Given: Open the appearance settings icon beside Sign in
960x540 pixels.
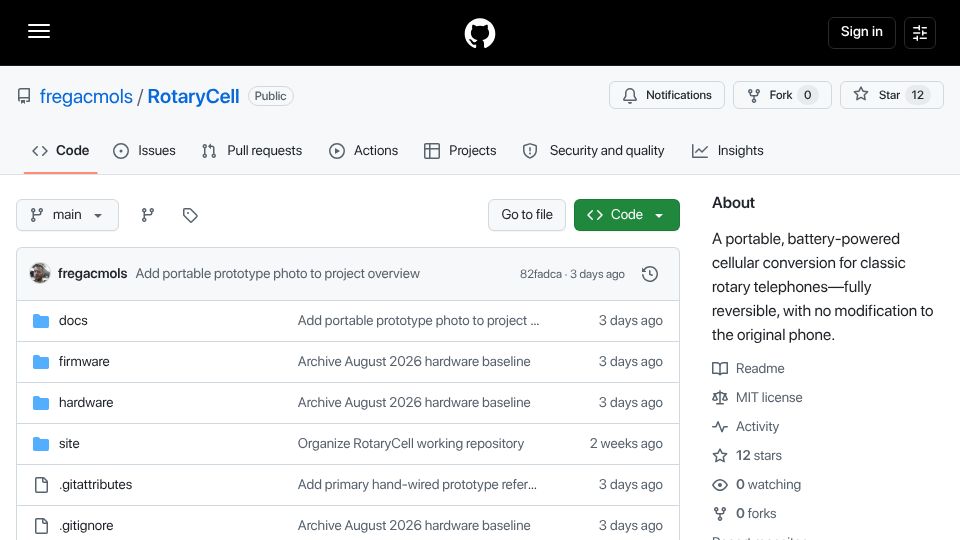Looking at the screenshot, I should click(x=920, y=32).
